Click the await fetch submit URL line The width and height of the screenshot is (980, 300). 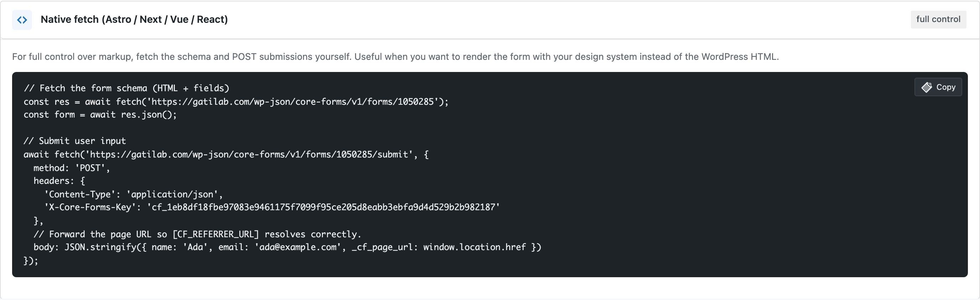[226, 155]
